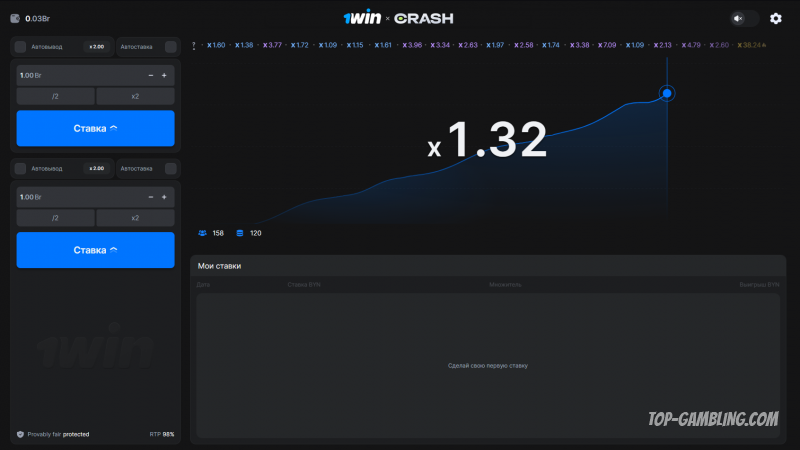
Task: Increase upper panel bet with plus icon
Action: (164, 76)
